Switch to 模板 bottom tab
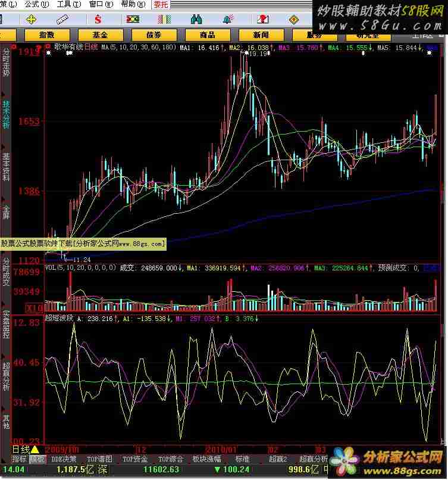This screenshot has height=480, width=448. coord(37,459)
